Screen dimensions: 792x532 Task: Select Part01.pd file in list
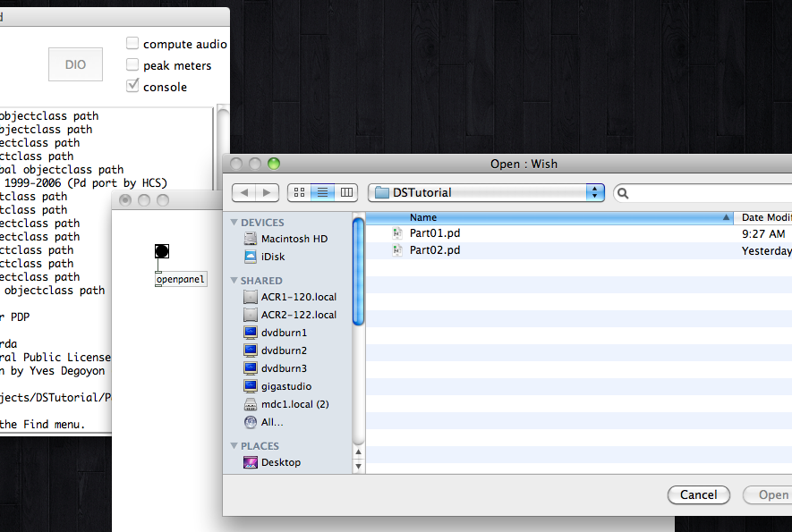(434, 233)
